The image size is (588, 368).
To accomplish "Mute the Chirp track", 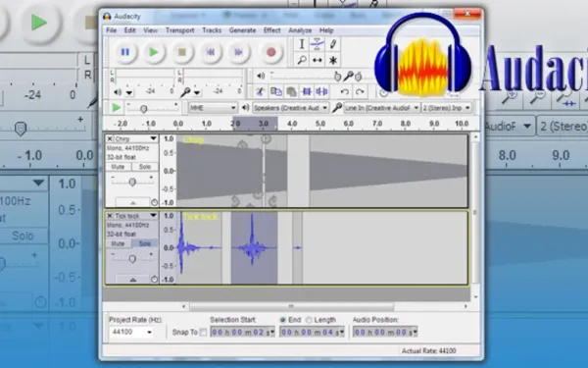I will (x=119, y=167).
